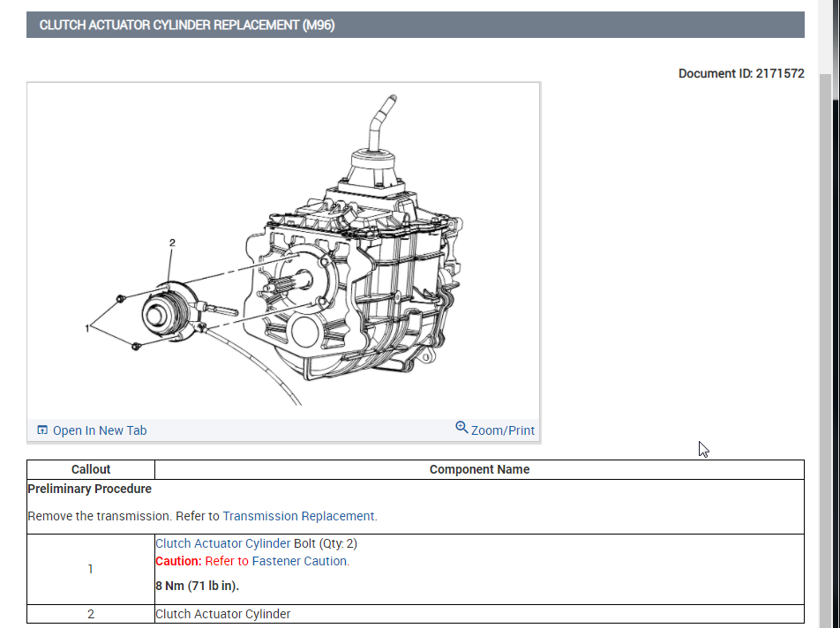The height and width of the screenshot is (628, 840).
Task: Click the red Caution label
Action: [x=178, y=561]
